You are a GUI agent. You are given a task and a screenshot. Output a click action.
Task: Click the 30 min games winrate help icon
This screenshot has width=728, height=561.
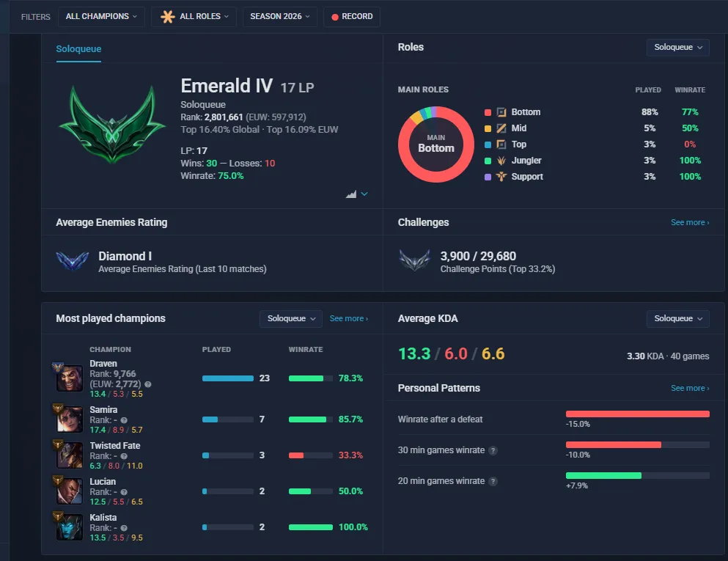pos(493,450)
